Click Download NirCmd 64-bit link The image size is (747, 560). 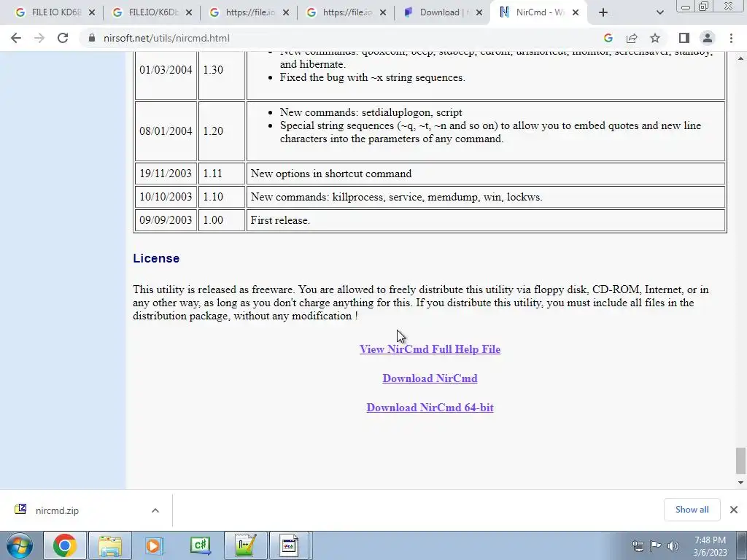pos(430,407)
